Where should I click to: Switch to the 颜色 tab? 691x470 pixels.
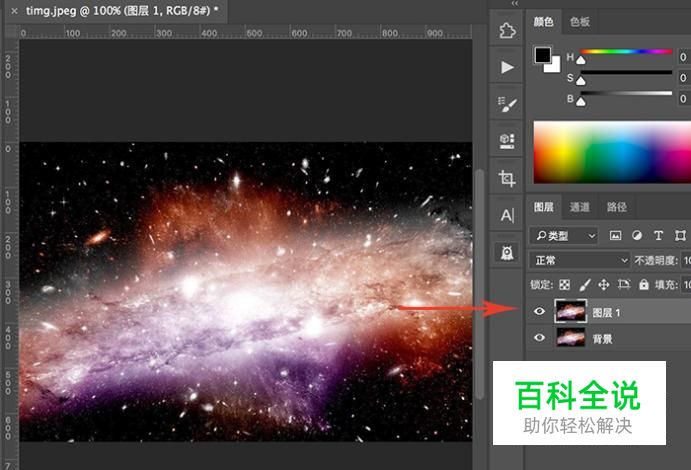point(543,22)
